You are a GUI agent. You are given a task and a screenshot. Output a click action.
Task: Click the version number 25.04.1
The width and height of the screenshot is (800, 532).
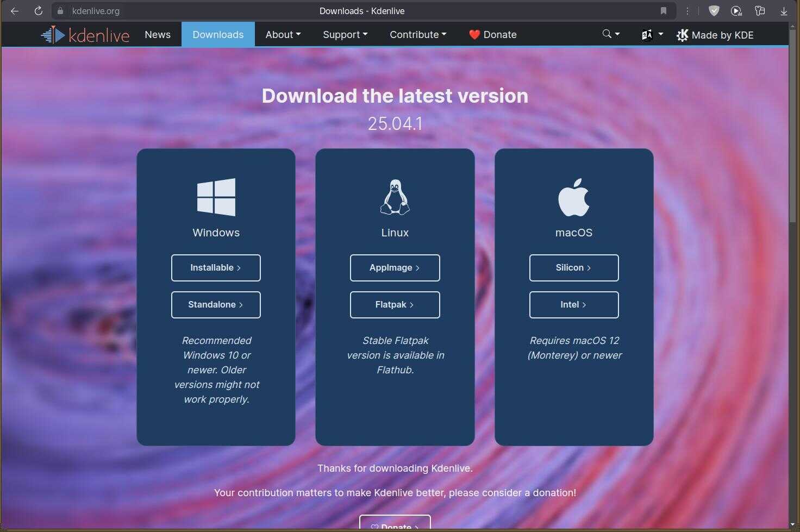pyautogui.click(x=395, y=123)
